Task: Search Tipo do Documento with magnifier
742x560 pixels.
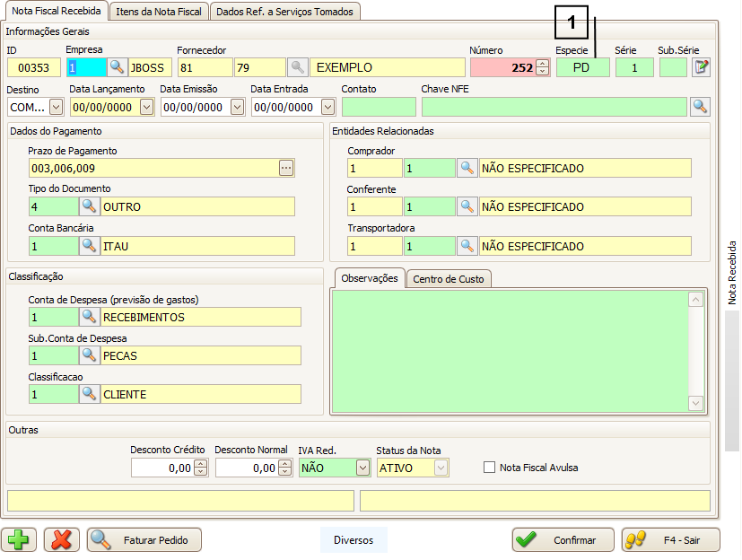Action: pos(89,206)
